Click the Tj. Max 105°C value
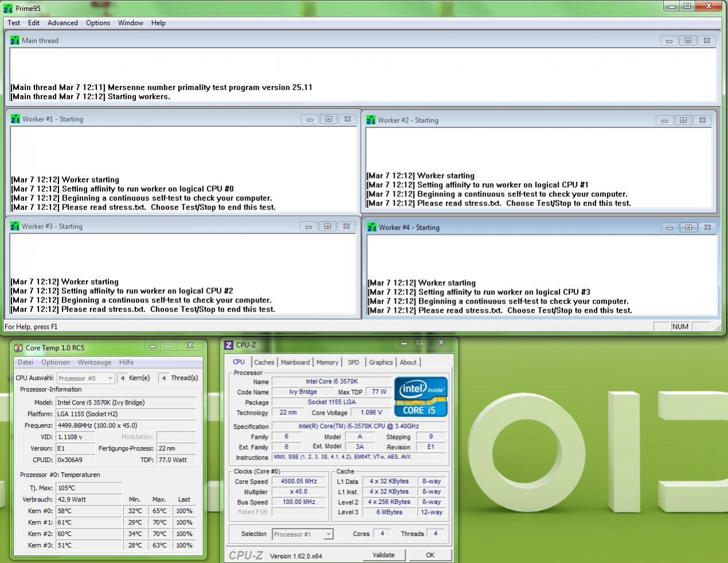This screenshot has width=728, height=563. pyautogui.click(x=88, y=488)
